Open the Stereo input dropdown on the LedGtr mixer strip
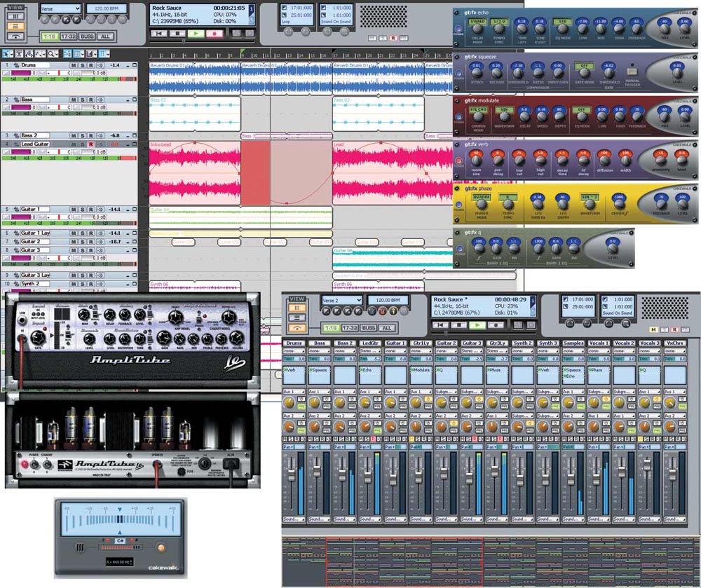The width and height of the screenshot is (701, 588). tap(370, 351)
